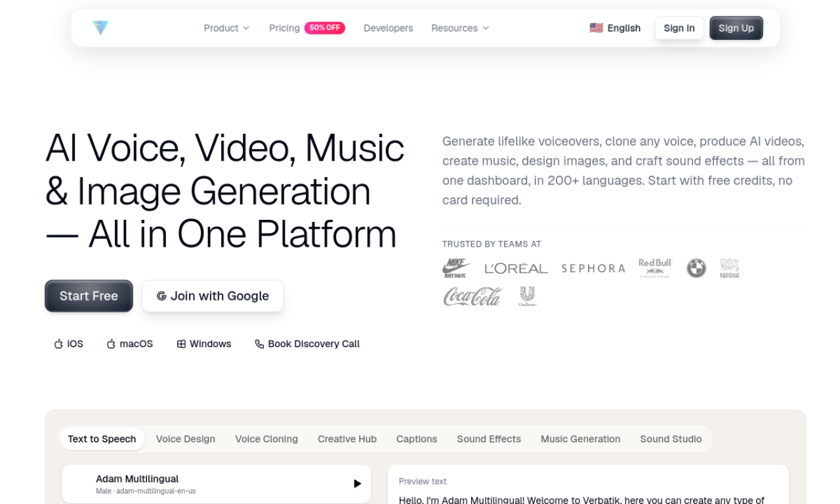Click the Red Bull logo
Image resolution: width=840 pixels, height=504 pixels.
pyautogui.click(x=655, y=268)
